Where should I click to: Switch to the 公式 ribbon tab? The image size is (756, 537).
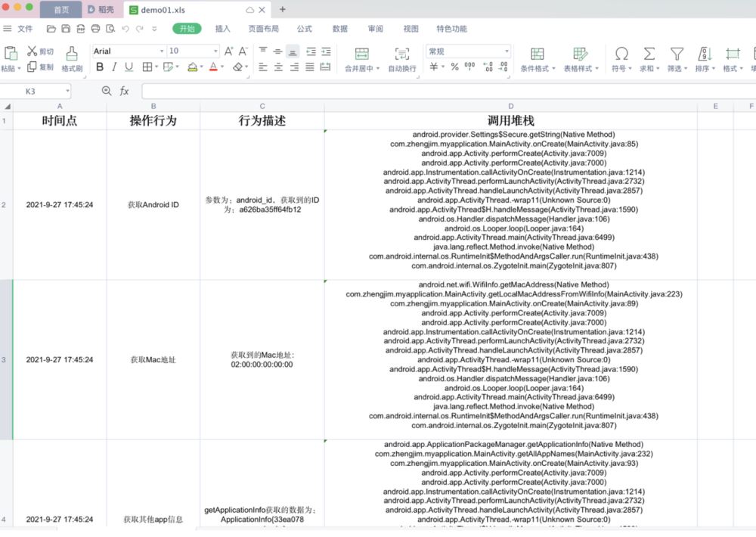point(304,29)
